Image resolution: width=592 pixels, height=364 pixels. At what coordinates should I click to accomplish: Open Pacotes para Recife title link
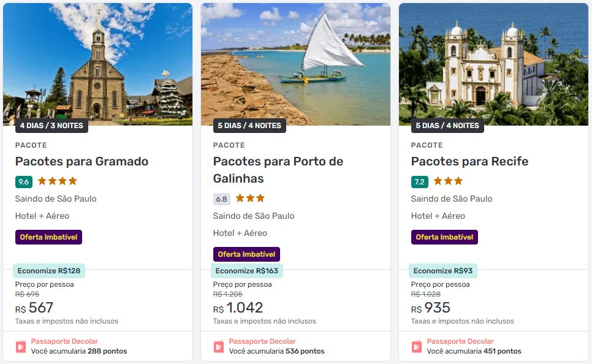(469, 162)
